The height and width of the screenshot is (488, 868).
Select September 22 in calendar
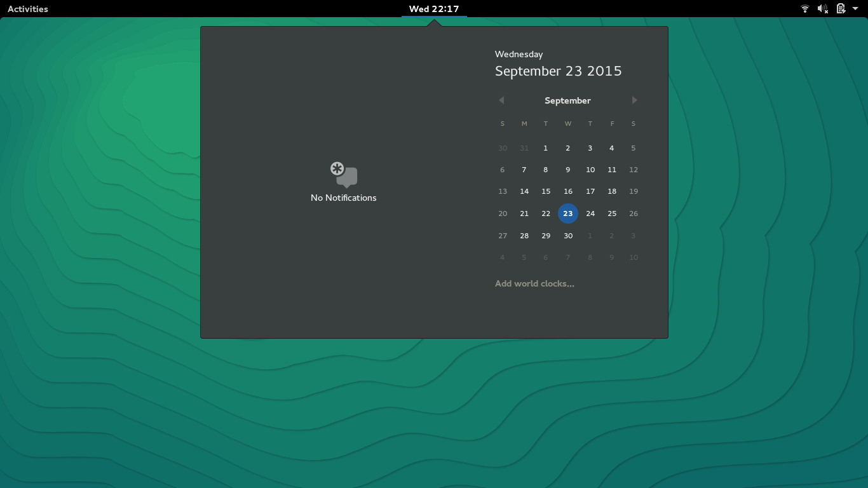[x=546, y=213]
